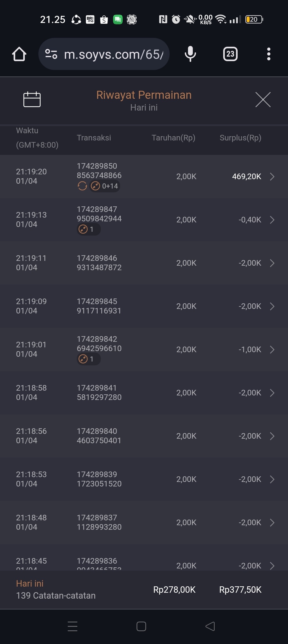Click the m.soyvs.com address bar
The image size is (288, 644).
[x=113, y=54]
